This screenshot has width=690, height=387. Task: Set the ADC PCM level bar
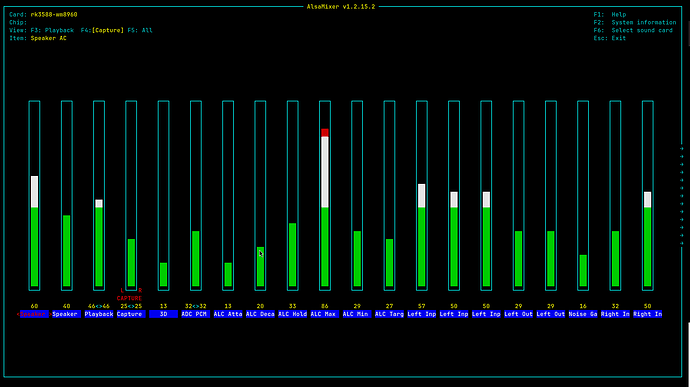(x=196, y=195)
